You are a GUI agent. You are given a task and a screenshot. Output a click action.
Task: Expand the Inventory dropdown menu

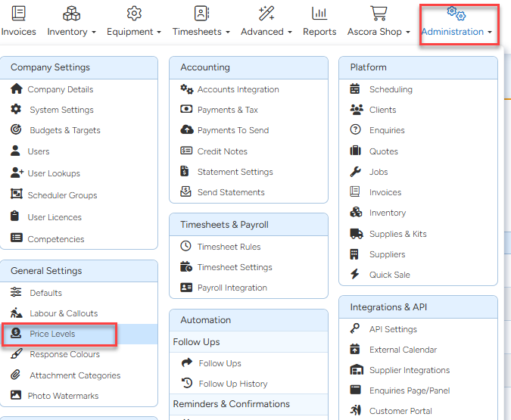(x=71, y=32)
